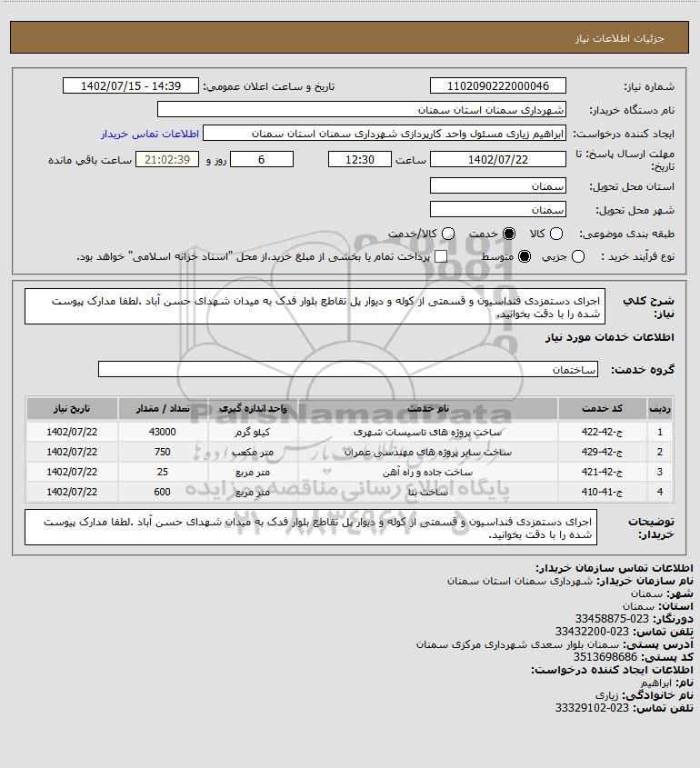Click the استان محل تحویل field

coord(497,185)
